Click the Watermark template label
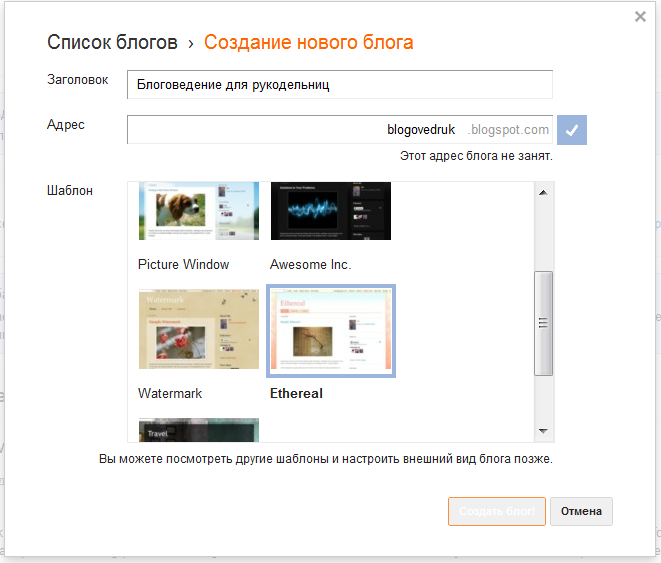This screenshot has height=563, width=661. 170,394
